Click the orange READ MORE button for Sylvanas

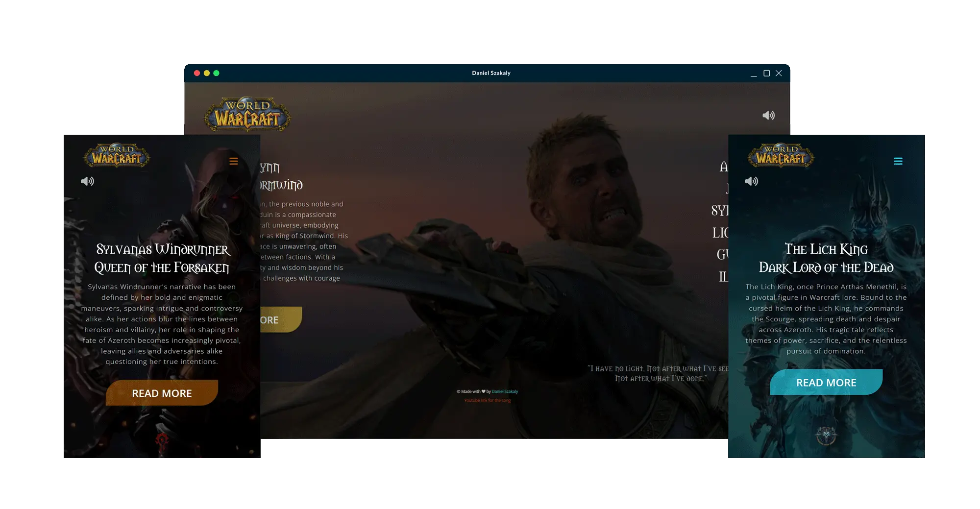tap(162, 393)
